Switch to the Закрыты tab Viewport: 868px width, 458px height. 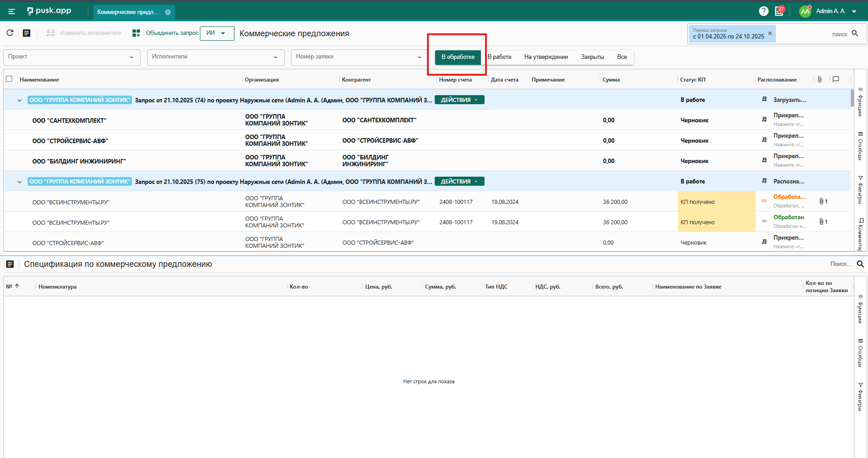tap(592, 57)
